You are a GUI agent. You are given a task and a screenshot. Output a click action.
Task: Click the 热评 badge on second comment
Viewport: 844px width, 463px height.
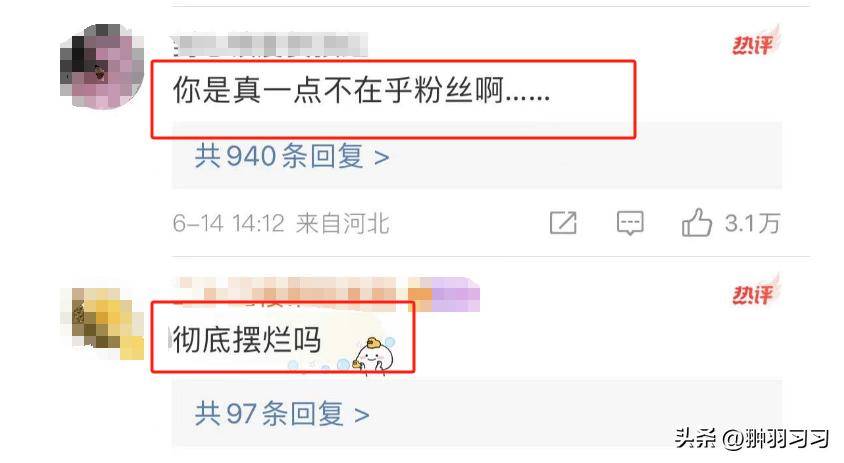pyautogui.click(x=755, y=291)
